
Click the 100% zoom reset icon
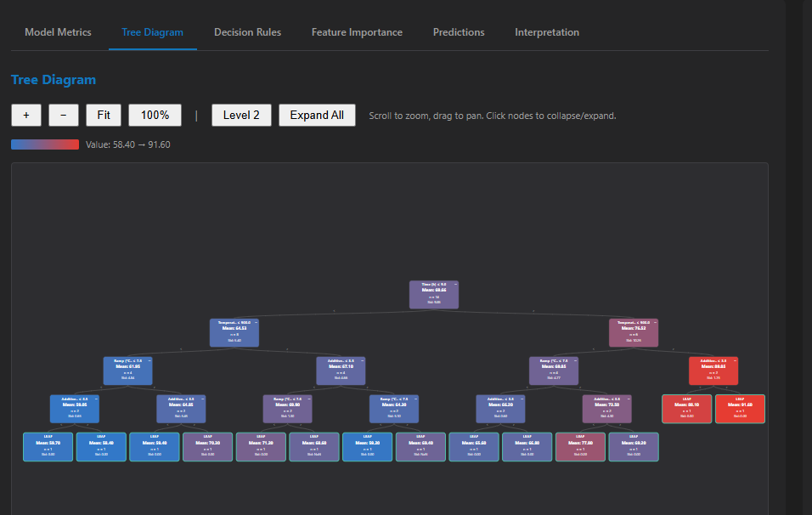[x=154, y=115]
